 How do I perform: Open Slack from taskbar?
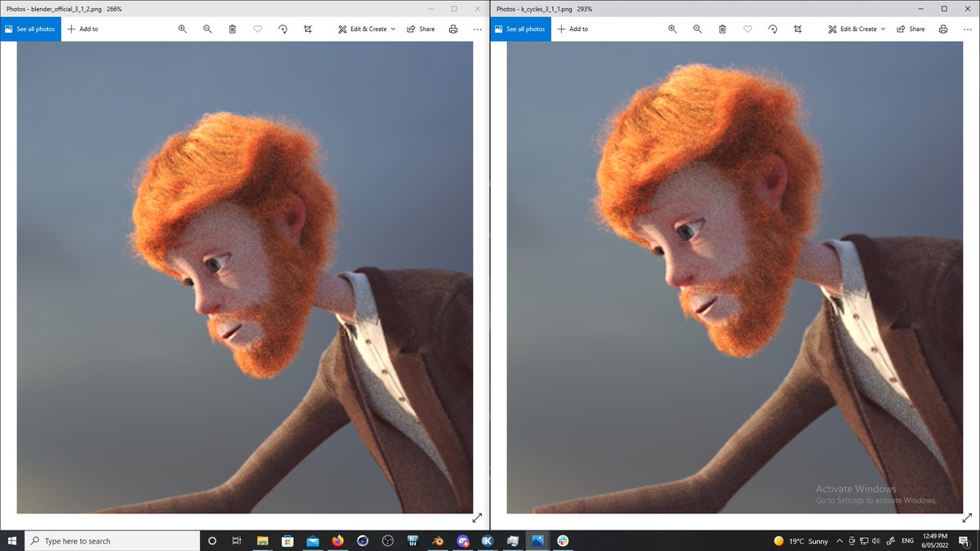(x=563, y=540)
